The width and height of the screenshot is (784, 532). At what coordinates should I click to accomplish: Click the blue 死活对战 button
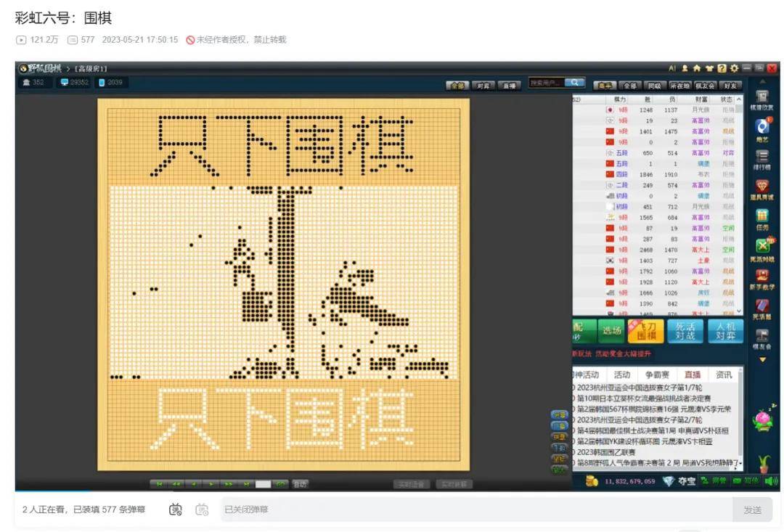point(685,330)
